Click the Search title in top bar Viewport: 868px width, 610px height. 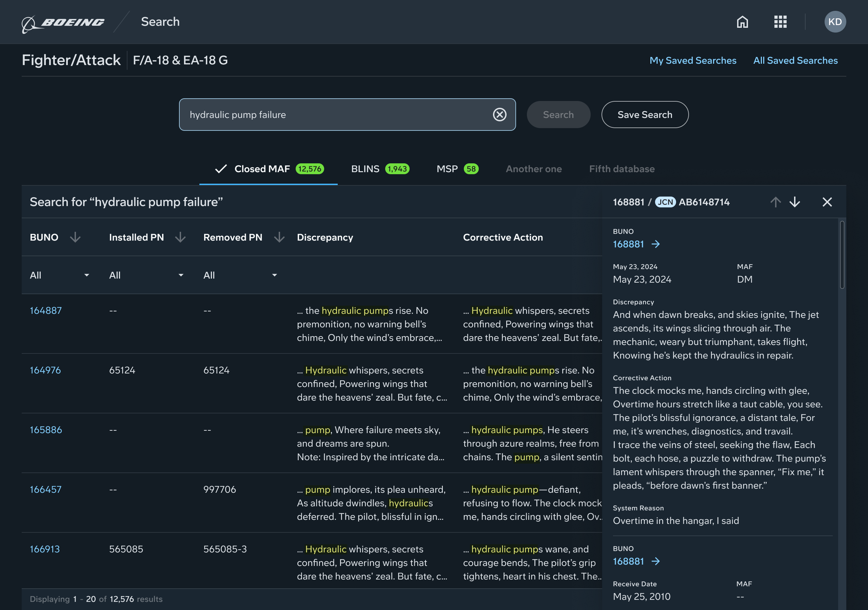click(160, 22)
